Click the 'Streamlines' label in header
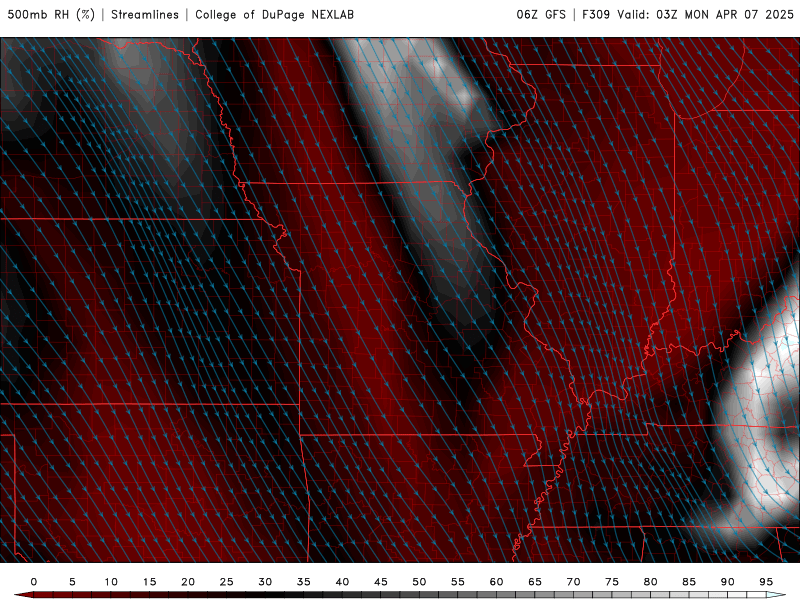The width and height of the screenshot is (800, 600). [x=145, y=14]
